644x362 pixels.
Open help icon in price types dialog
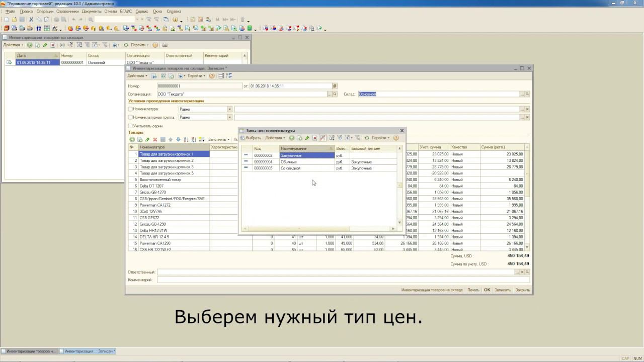tap(396, 138)
